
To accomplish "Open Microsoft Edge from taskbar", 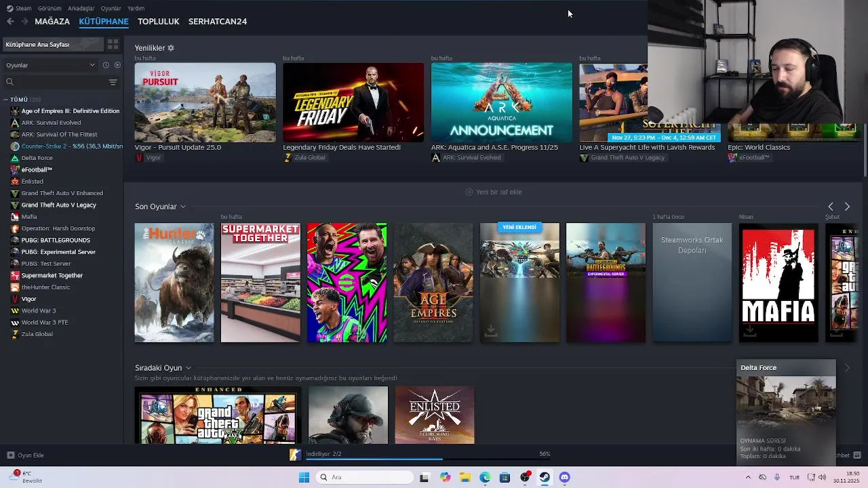I will tap(485, 477).
